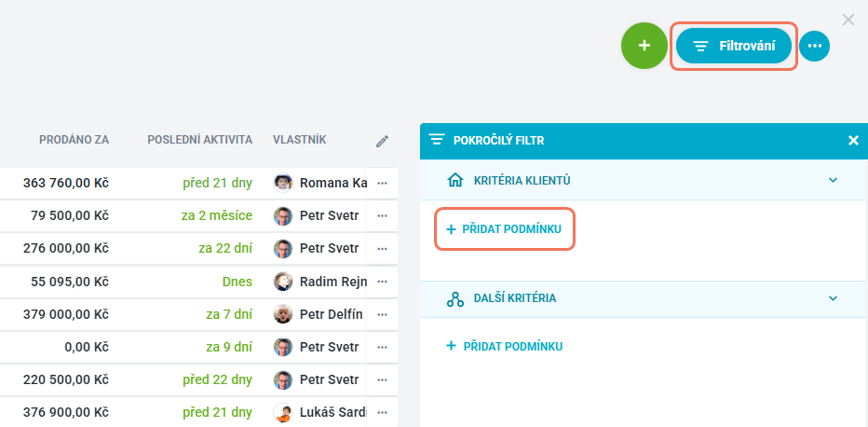Sort by Vlastník column header

pyautogui.click(x=300, y=140)
